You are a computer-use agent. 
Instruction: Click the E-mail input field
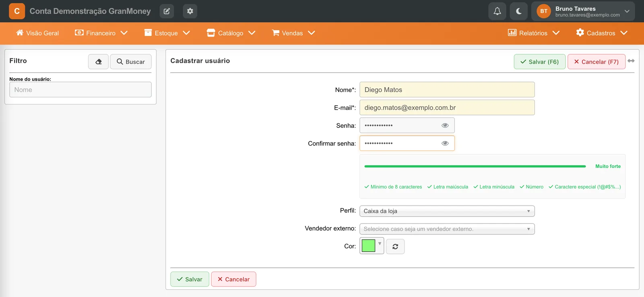447,107
